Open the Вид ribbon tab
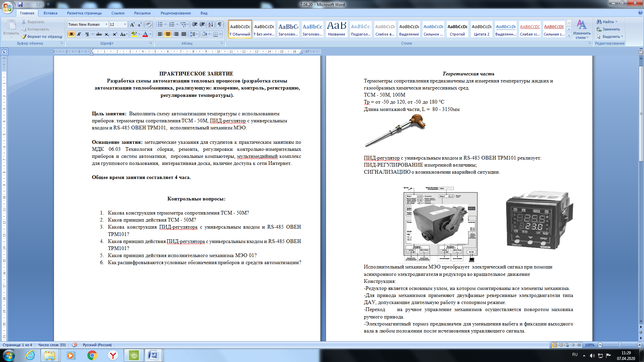 pyautogui.click(x=204, y=13)
